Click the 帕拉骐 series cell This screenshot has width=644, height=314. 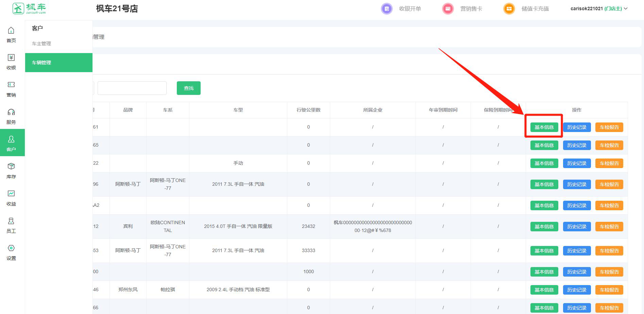[x=168, y=290]
